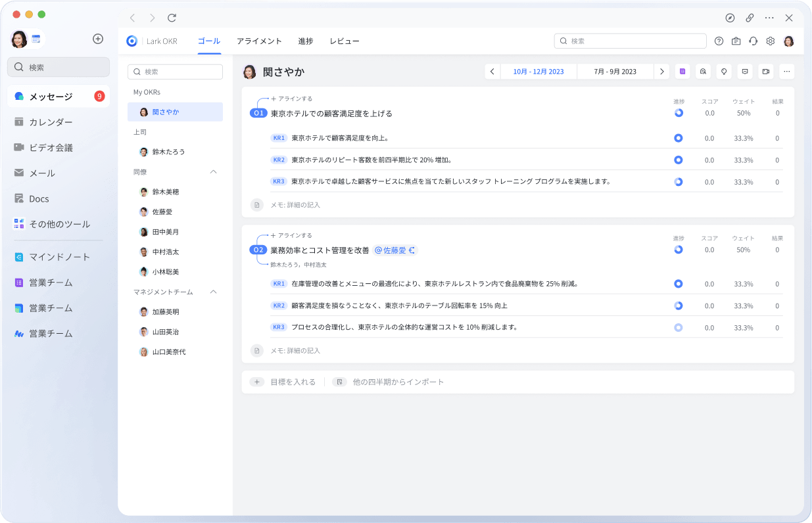Copy link using the chain icon

[750, 18]
